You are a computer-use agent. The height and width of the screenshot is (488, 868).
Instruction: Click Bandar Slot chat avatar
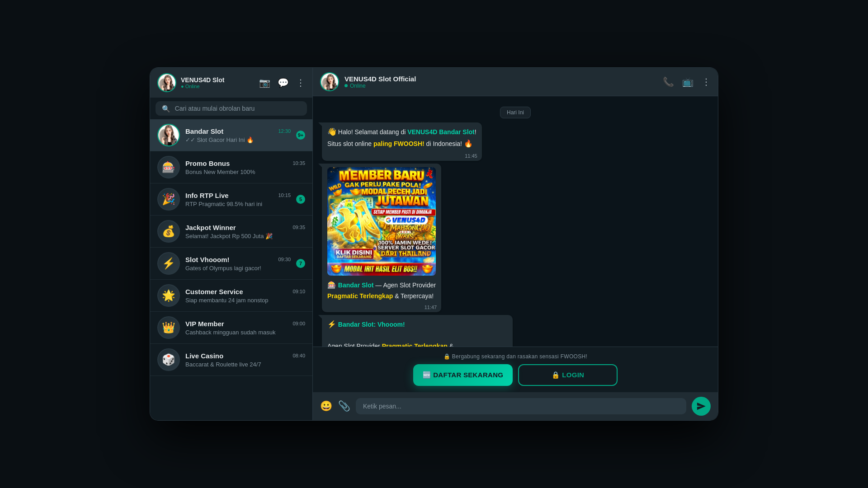(x=169, y=135)
